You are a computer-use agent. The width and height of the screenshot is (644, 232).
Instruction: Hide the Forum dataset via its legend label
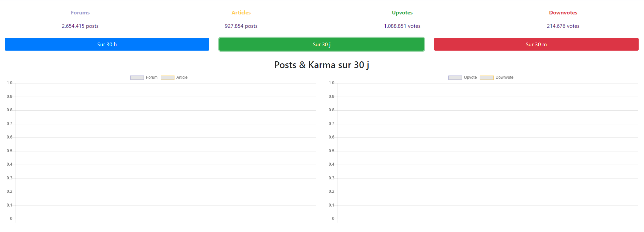click(x=152, y=77)
